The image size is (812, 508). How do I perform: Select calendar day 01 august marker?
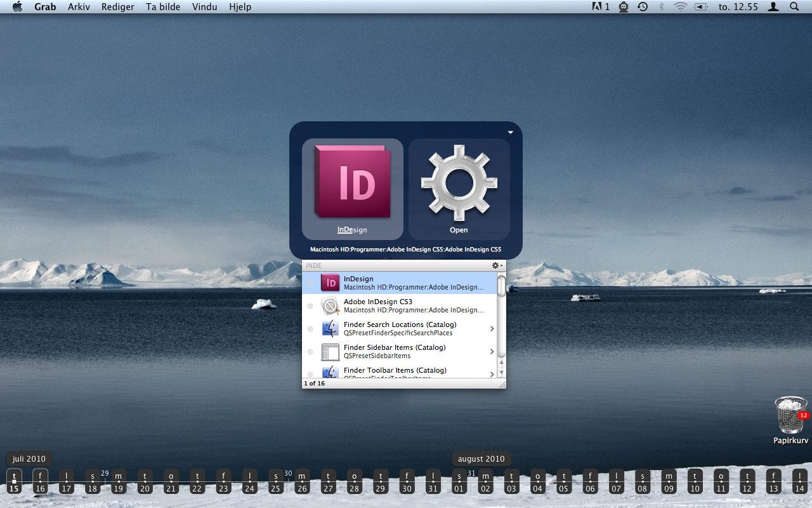pos(459,482)
